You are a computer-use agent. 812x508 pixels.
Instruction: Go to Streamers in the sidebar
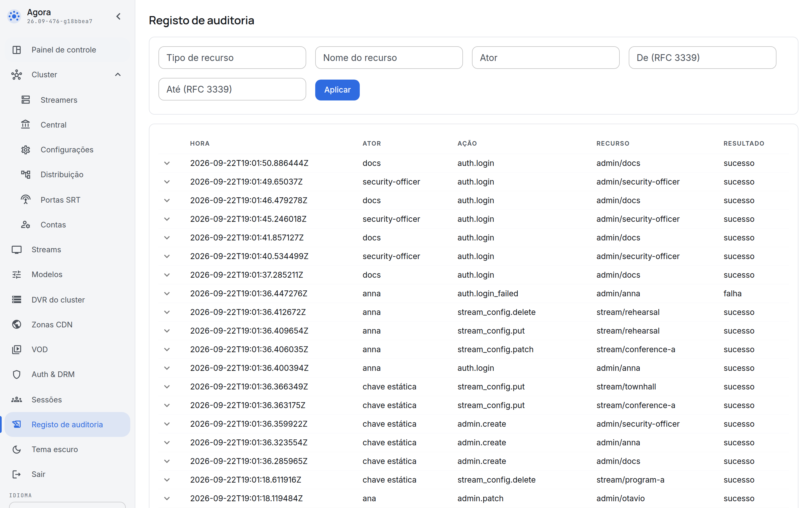pos(67,100)
